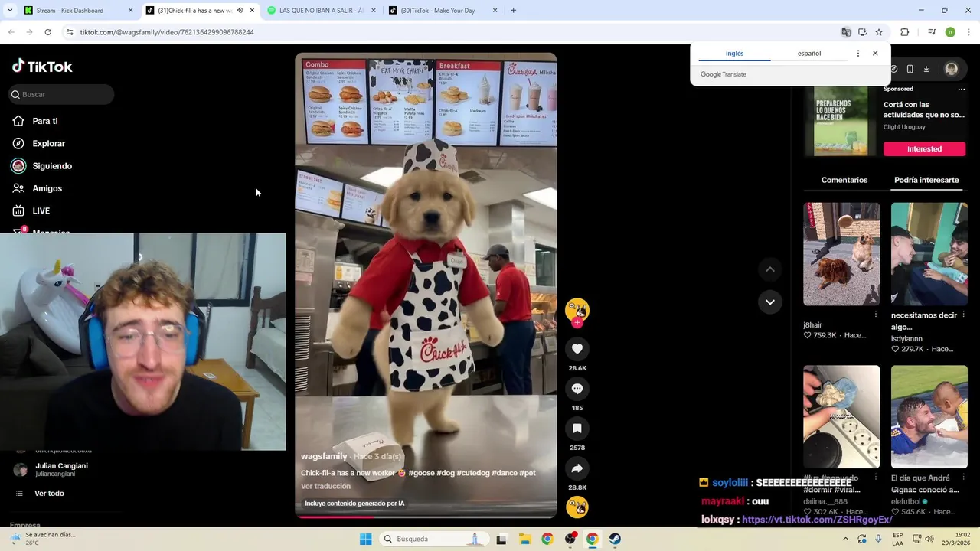The width and height of the screenshot is (980, 551).
Task: Open sponsored ad options menu
Action: coord(962,89)
